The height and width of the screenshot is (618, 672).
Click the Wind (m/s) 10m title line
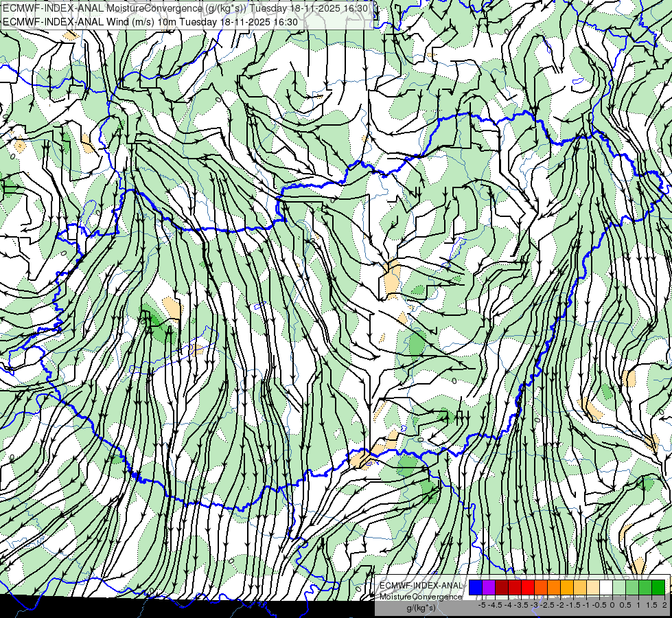click(150, 22)
